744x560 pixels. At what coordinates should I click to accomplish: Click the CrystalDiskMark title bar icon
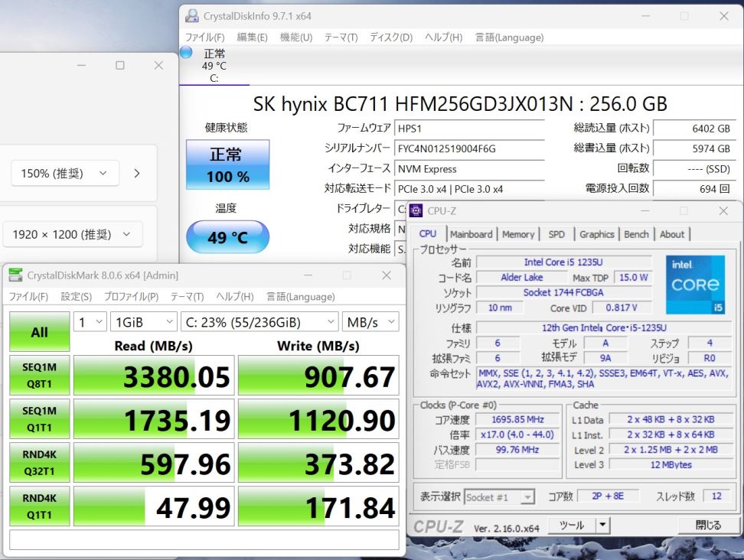tap(15, 275)
